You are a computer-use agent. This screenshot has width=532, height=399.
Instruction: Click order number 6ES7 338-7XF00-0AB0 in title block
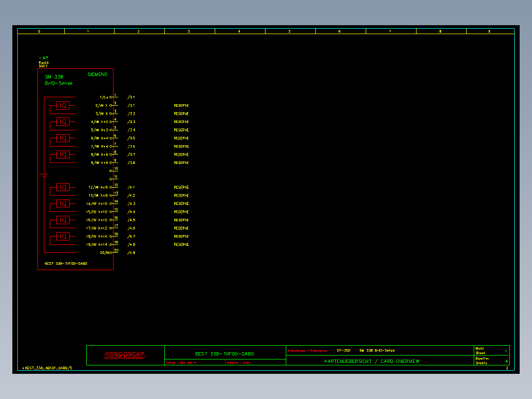pyautogui.click(x=224, y=354)
